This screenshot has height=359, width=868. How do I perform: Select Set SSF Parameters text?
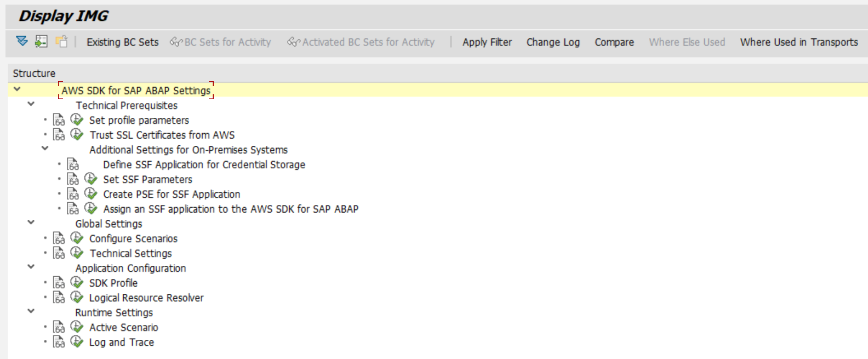[x=148, y=179]
